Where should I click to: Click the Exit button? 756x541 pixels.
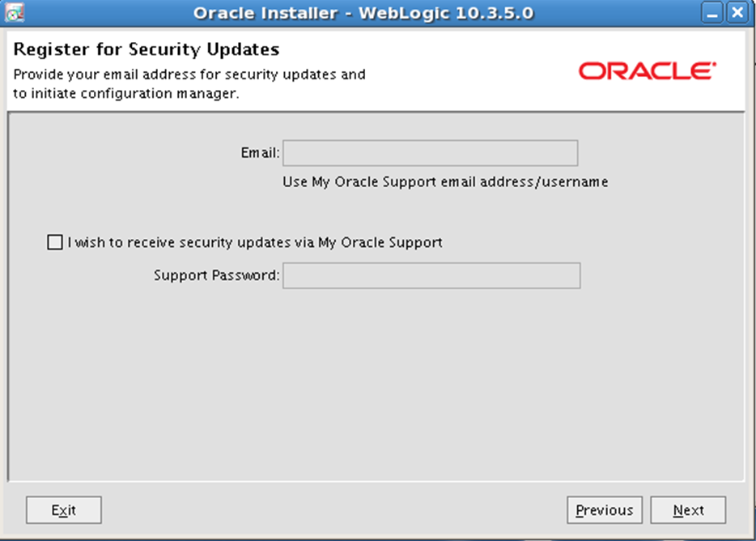click(x=64, y=509)
